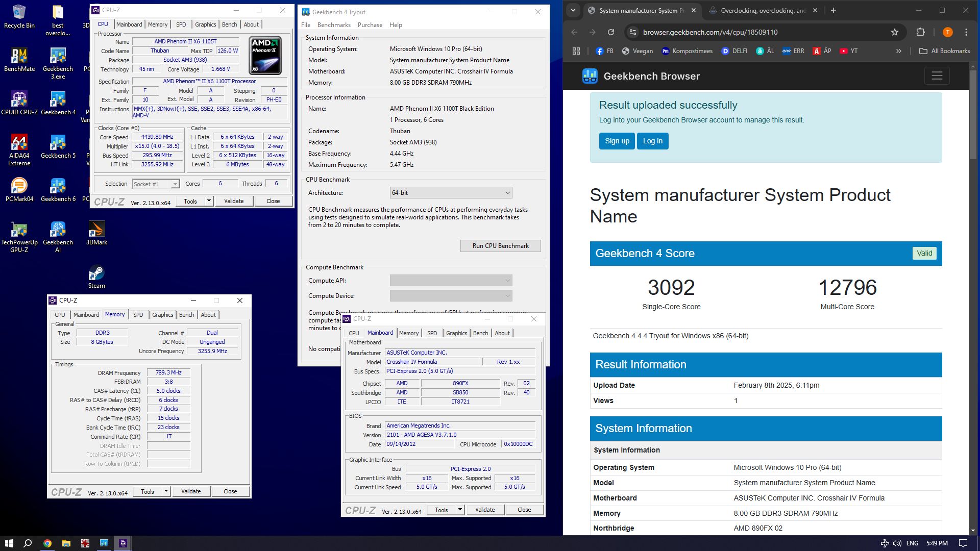
Task: Open the Kompostimees bookmark
Action: [687, 51]
